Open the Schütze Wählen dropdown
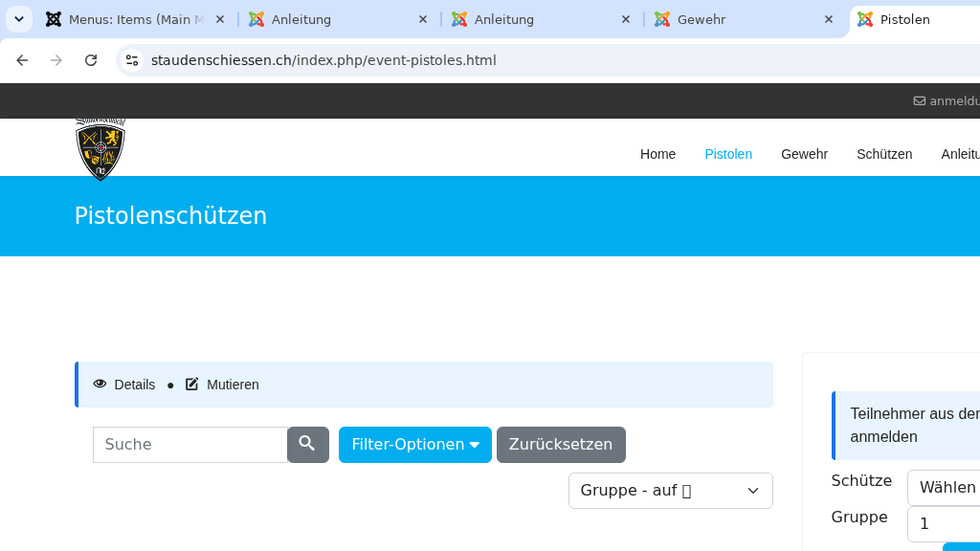980x551 pixels. coord(944,487)
